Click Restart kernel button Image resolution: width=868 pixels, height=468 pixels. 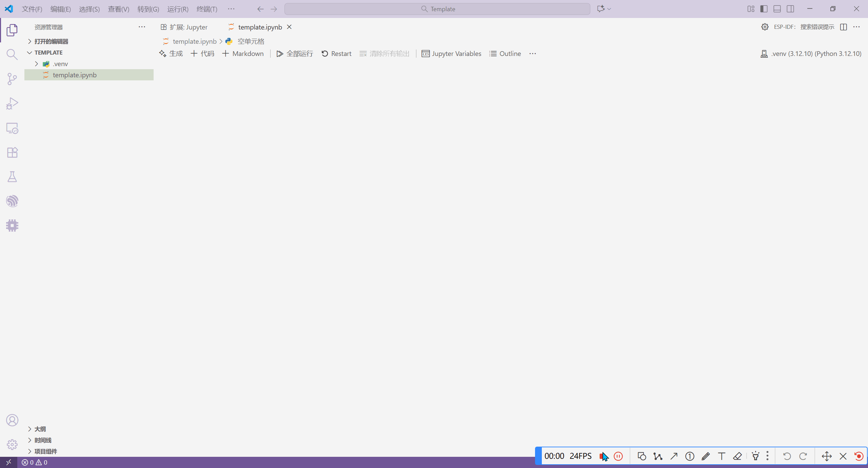(x=336, y=54)
